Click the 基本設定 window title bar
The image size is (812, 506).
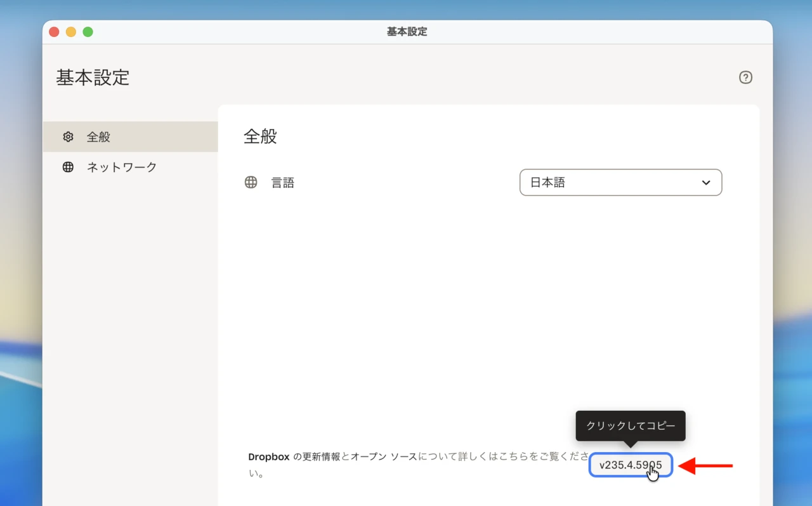point(406,31)
